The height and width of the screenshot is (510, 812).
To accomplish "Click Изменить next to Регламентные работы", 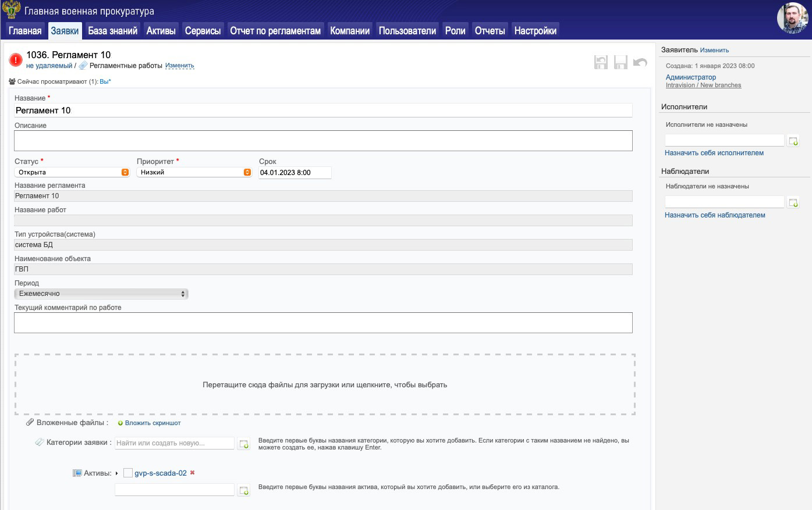I will [x=179, y=66].
